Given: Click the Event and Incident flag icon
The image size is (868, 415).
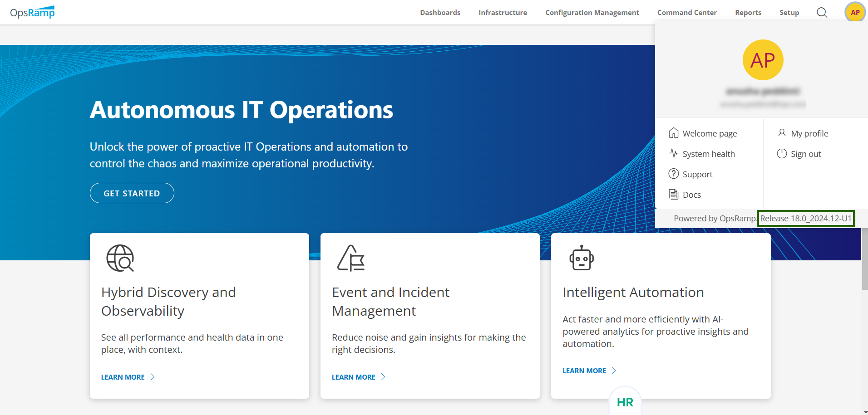Looking at the screenshot, I should [x=351, y=258].
